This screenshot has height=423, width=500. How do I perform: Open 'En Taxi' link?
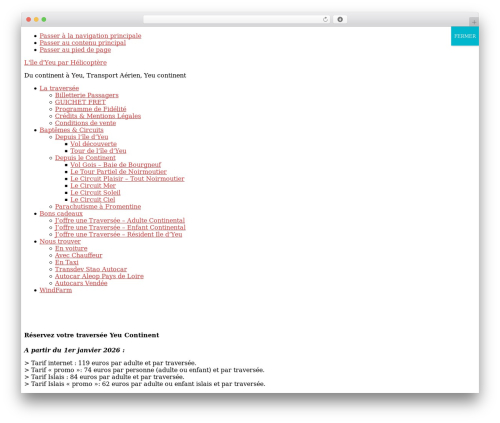pos(67,262)
